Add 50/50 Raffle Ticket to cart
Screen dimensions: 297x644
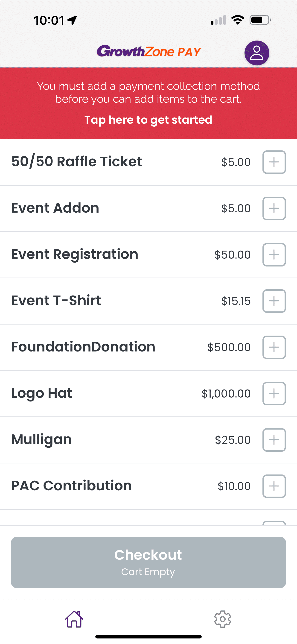click(x=274, y=162)
